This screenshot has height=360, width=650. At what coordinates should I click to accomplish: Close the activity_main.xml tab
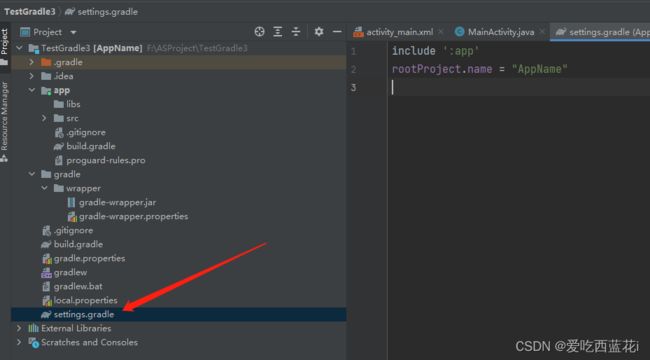(441, 32)
